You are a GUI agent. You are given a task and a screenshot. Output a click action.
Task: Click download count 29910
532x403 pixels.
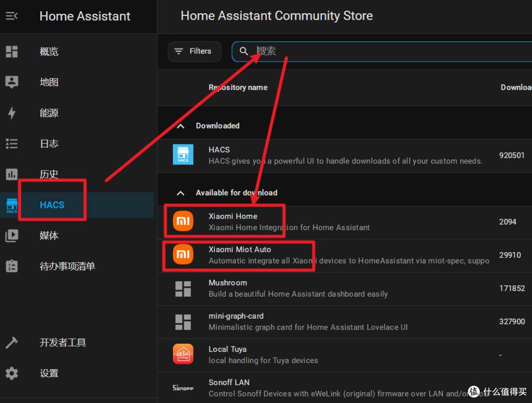coord(510,255)
